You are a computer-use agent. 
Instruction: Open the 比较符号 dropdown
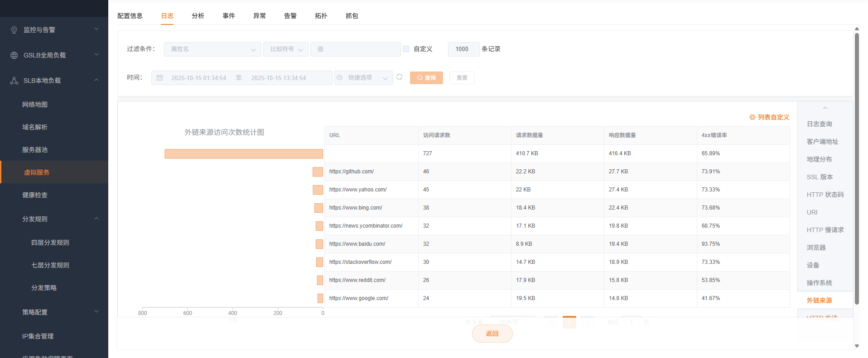[x=285, y=49]
